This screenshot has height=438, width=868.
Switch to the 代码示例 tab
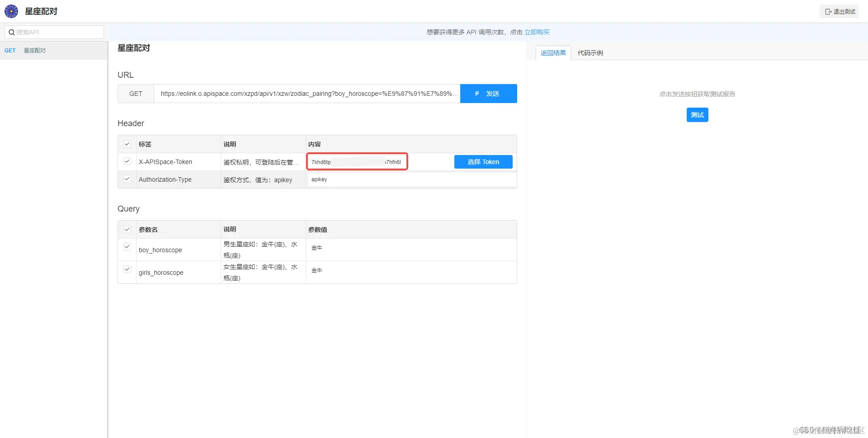click(590, 53)
